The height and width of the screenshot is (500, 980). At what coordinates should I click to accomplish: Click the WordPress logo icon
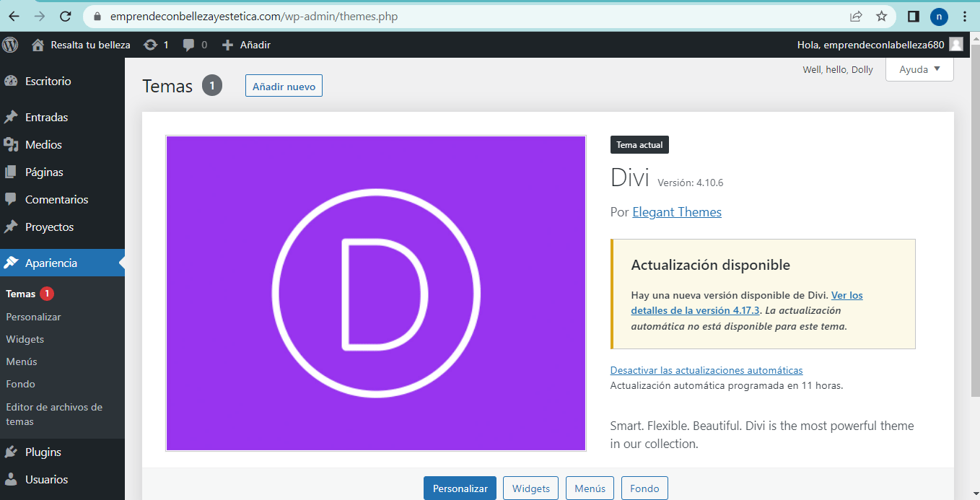point(10,45)
